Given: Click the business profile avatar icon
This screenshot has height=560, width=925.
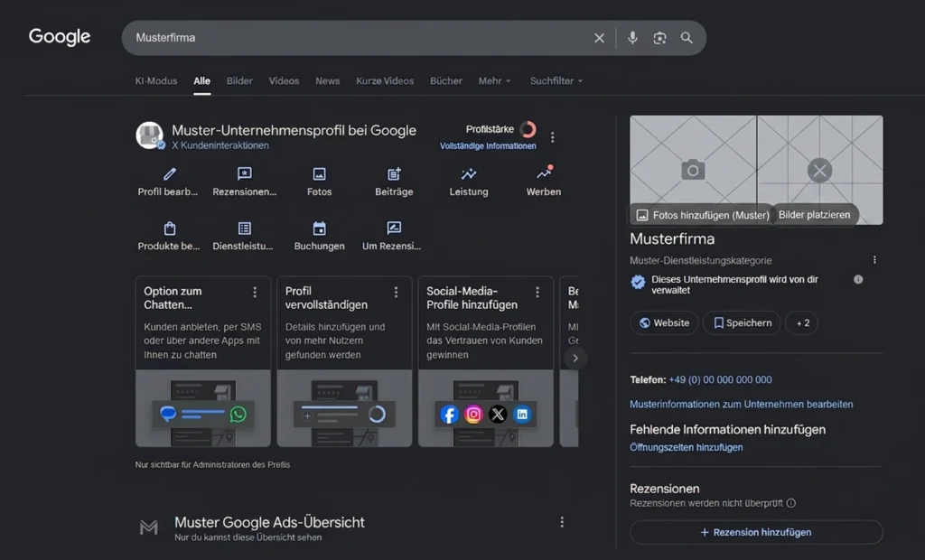Looking at the screenshot, I should (150, 135).
